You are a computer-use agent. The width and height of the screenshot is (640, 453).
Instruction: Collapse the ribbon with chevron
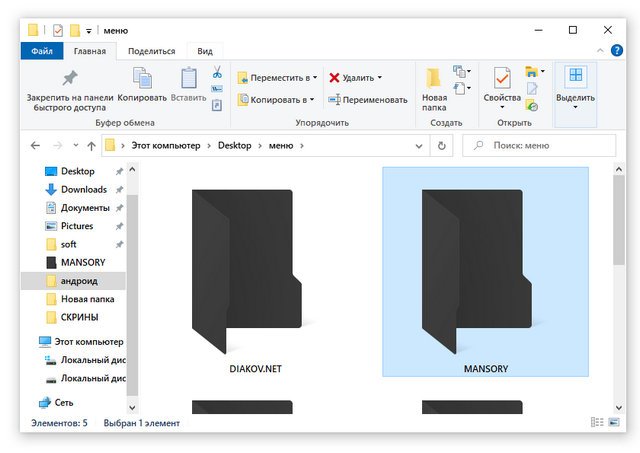pos(600,51)
